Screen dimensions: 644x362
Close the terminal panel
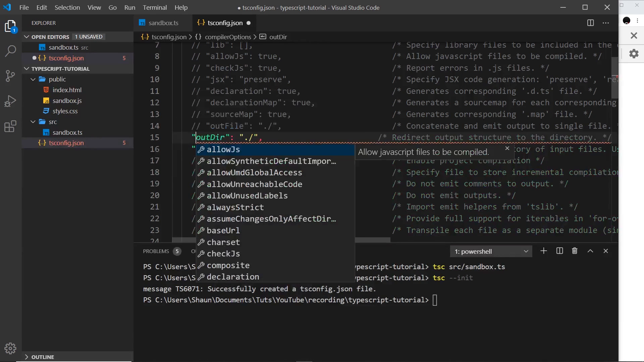[606, 251]
